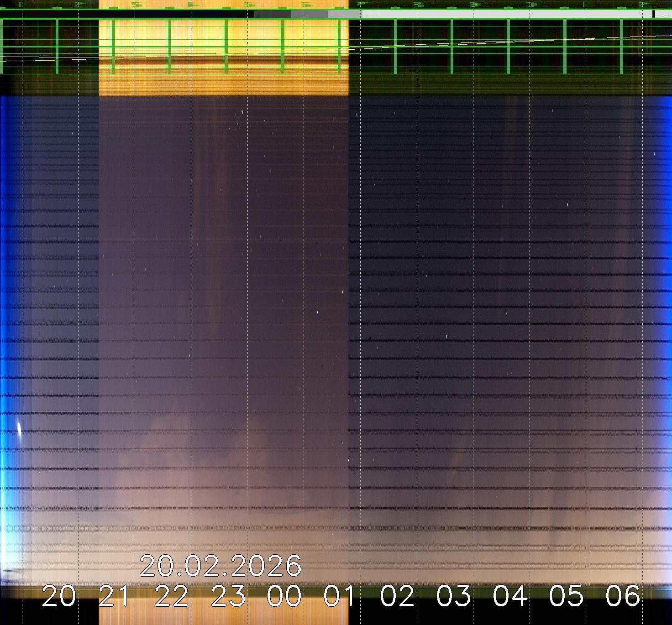The height and width of the screenshot is (625, 672).
Task: Pick the 02 hour marker
Action: click(x=397, y=596)
